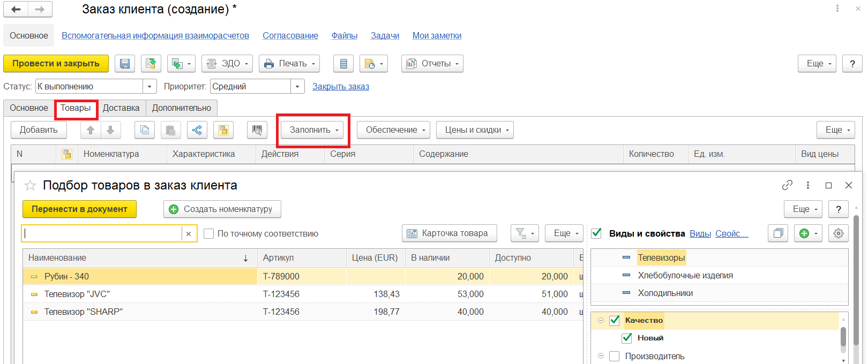Viewport: 868px width, 364px height.
Task: Click the save document diskette icon
Action: pos(124,64)
